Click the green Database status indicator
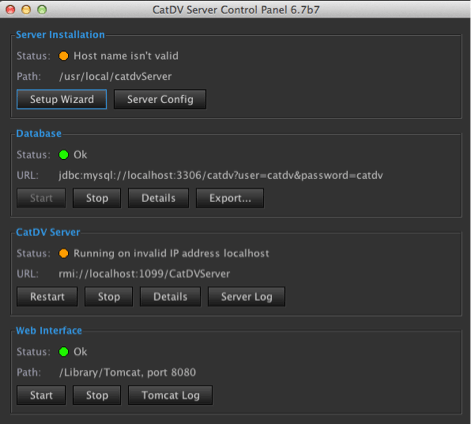This screenshot has height=425, width=471. (x=64, y=155)
